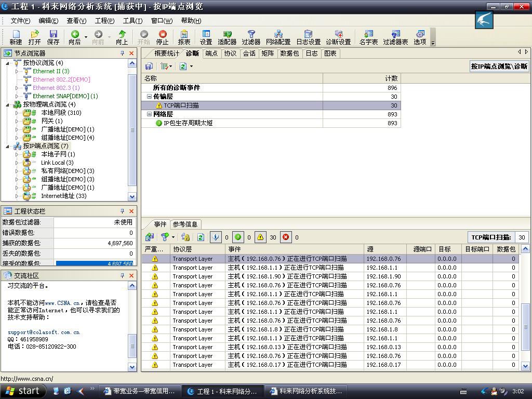This screenshot has width=532, height=399.
Task: Open the 工具(T) menu
Action: (132, 21)
